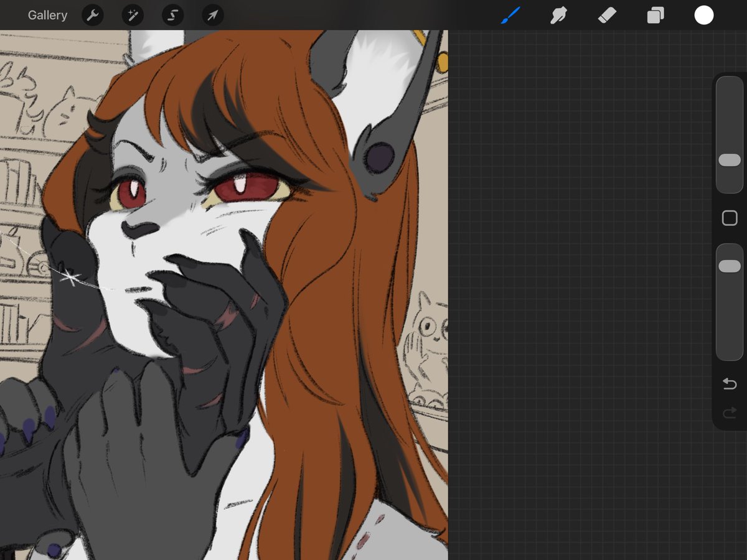Click the brush size slider handle
This screenshot has height=560, width=747.
(x=730, y=161)
